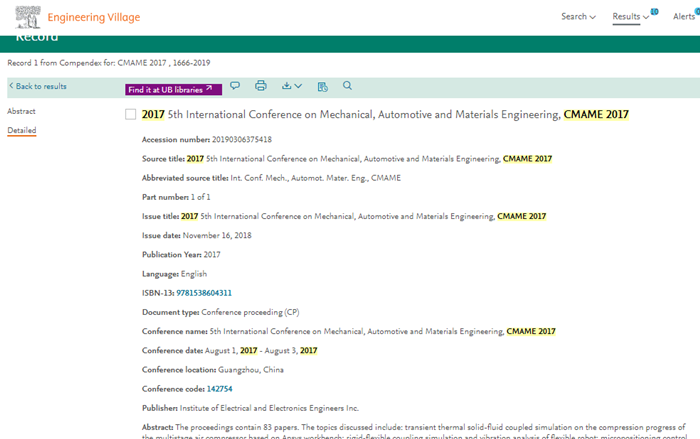
Task: Open conference code link 142754
Action: coord(219,389)
